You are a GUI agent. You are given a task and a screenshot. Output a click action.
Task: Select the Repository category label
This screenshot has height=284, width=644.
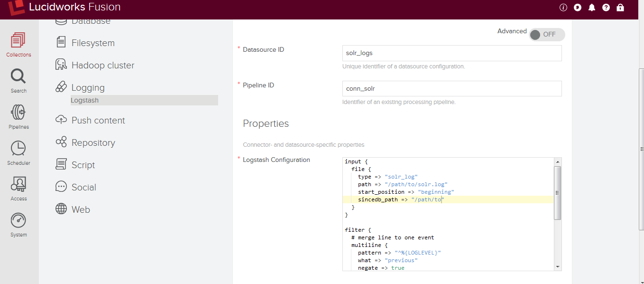93,143
